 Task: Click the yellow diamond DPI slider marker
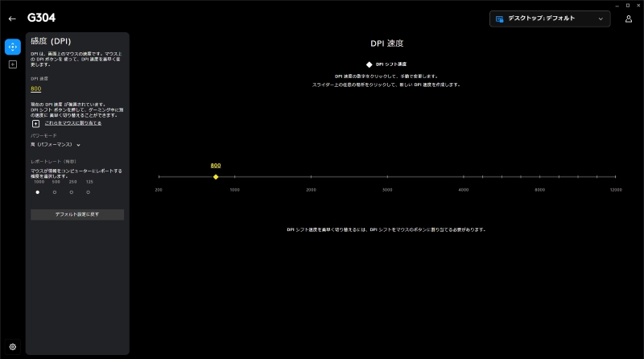pyautogui.click(x=216, y=177)
